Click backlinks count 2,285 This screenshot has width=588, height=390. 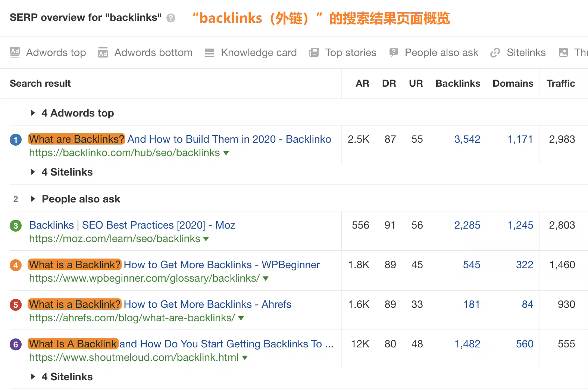pos(467,225)
